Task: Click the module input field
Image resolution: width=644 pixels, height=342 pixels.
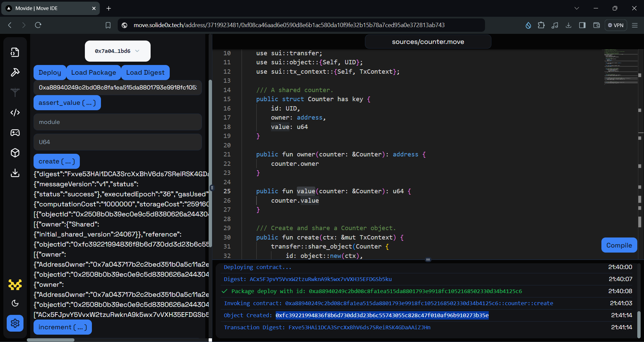Action: (x=117, y=122)
